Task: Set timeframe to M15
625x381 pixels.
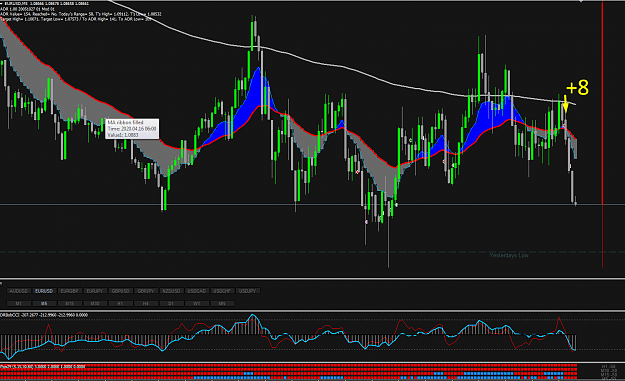Action: coord(69,304)
